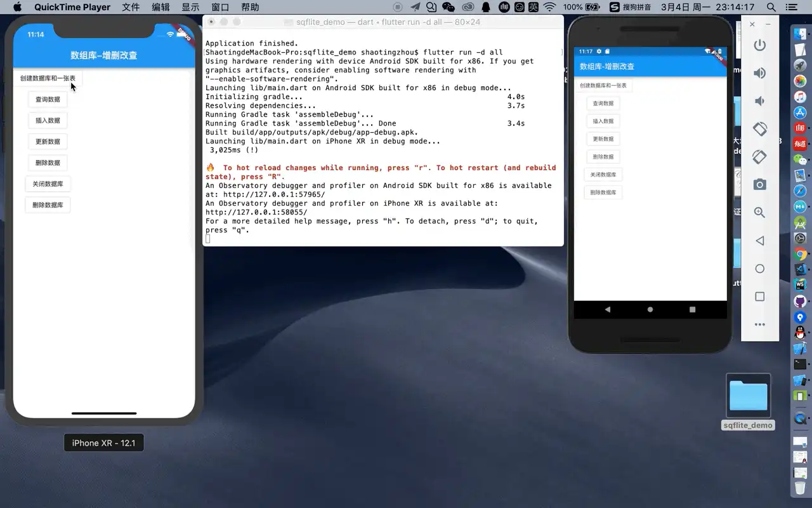Open Finder from the Dock

click(x=800, y=36)
